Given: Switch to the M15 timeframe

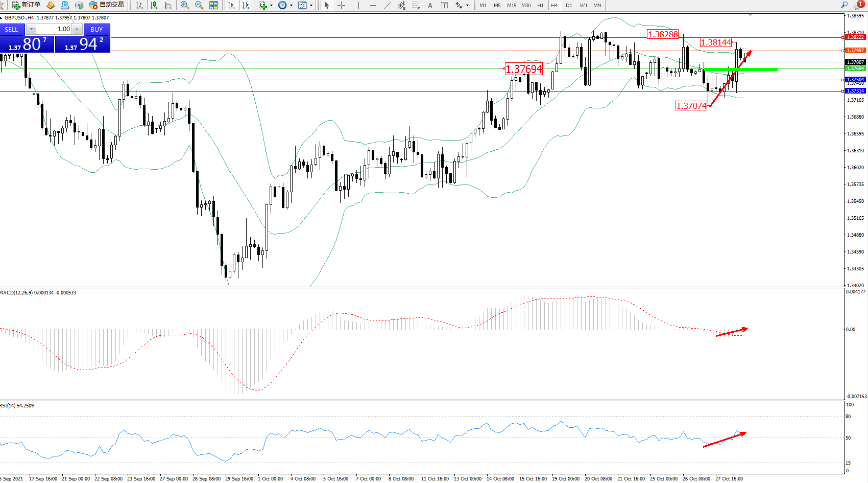Looking at the screenshot, I should pos(512,5).
